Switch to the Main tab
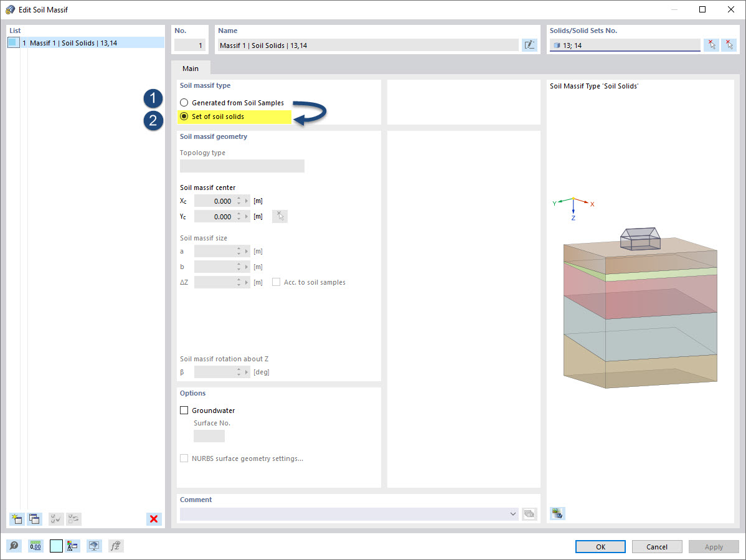Image resolution: width=746 pixels, height=560 pixels. (191, 68)
